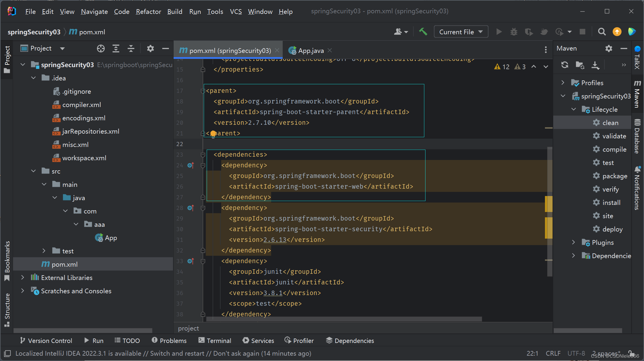Viewport: 644px width, 361px height.
Task: Toggle the Bookmarks tool window stripe
Action: [7, 260]
